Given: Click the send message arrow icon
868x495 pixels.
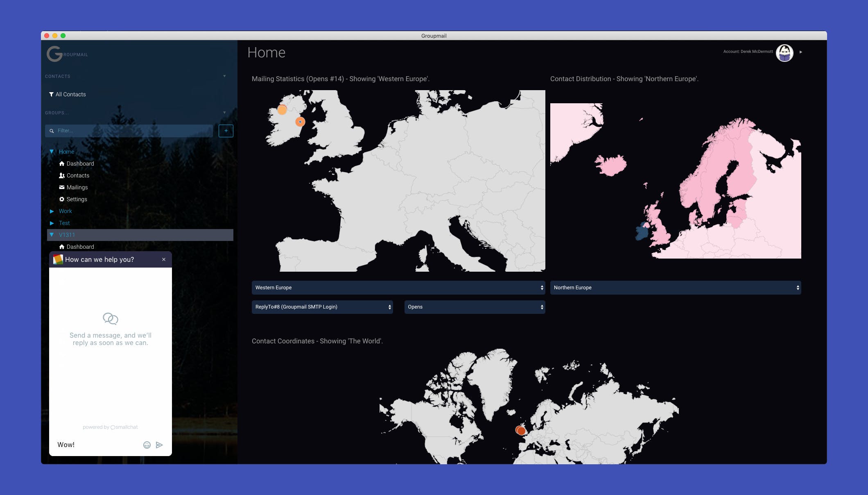Looking at the screenshot, I should (159, 445).
